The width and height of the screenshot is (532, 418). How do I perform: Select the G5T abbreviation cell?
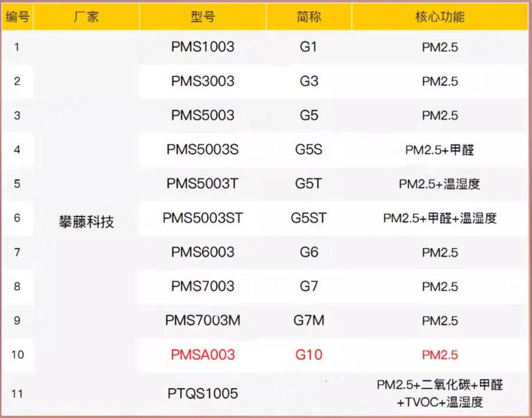(308, 183)
